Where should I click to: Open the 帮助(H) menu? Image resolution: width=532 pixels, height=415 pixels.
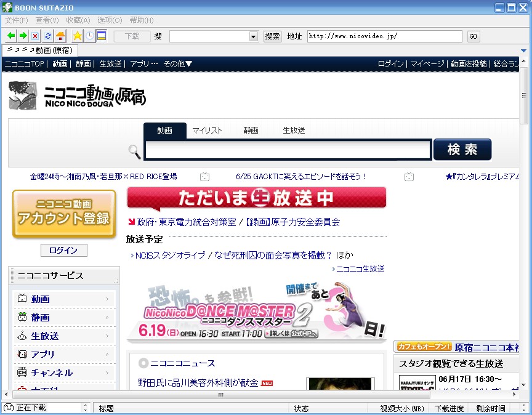142,20
